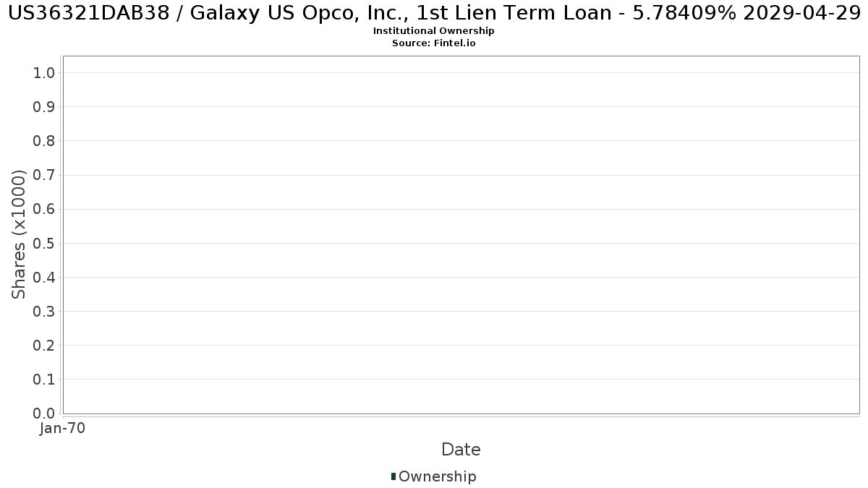Click the Institutional Ownership subtitle
Image resolution: width=868 pixels, height=488 pixels.
tap(434, 31)
